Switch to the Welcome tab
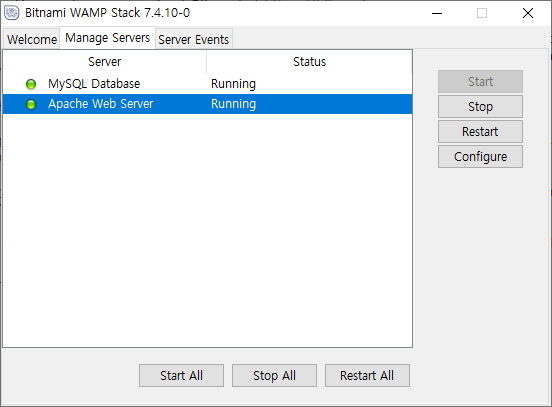Viewport: 552px width, 407px height. (x=32, y=39)
